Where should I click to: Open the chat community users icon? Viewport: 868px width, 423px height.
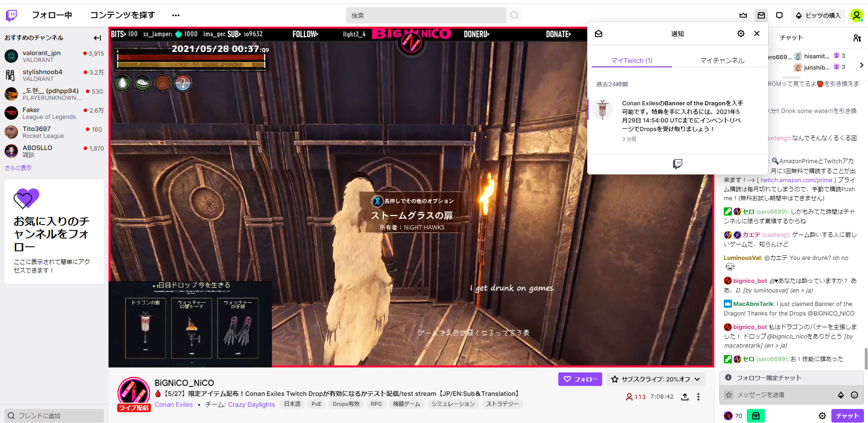[857, 38]
